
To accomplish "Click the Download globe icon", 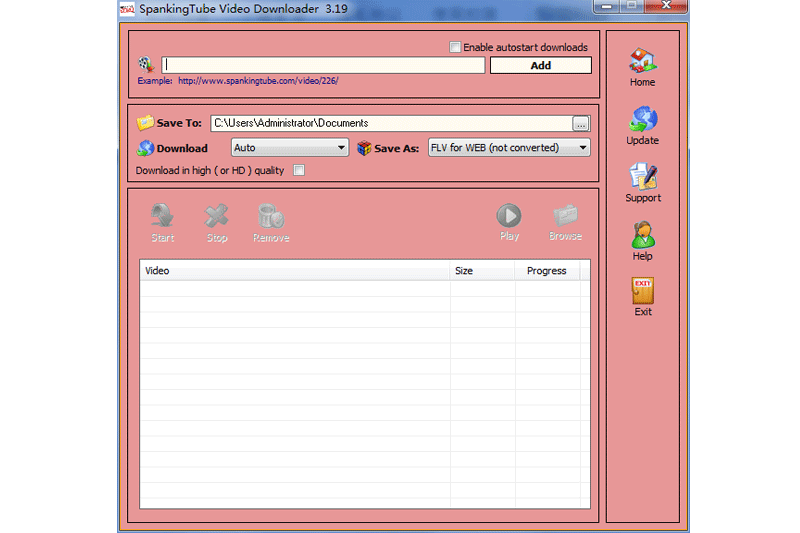I will [x=145, y=148].
